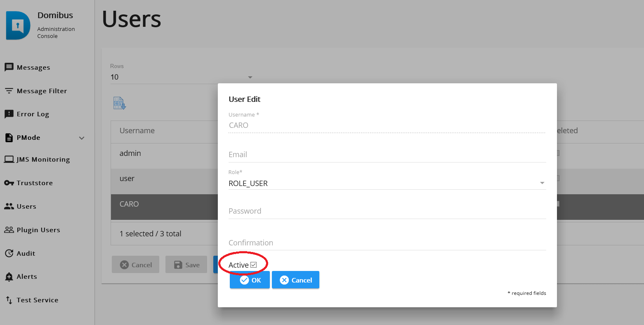Confirm the user edit with OK
The width and height of the screenshot is (644, 325).
[x=250, y=280]
